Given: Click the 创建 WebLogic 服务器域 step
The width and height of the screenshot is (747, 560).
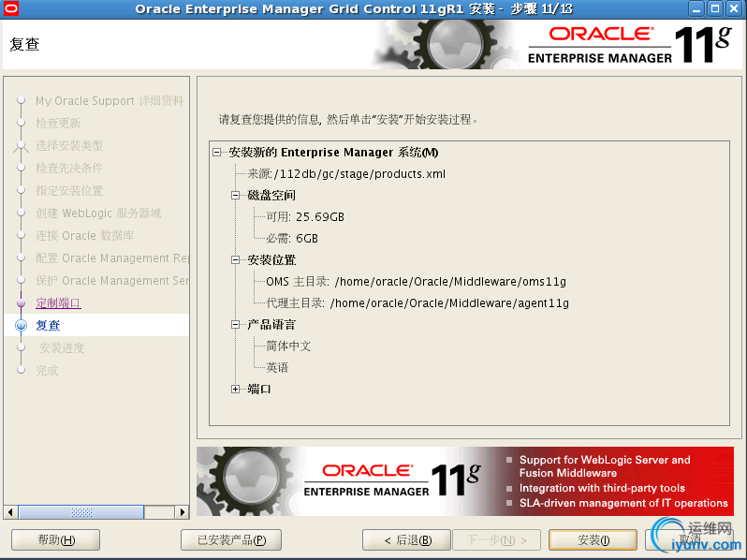Looking at the screenshot, I should coord(98,213).
